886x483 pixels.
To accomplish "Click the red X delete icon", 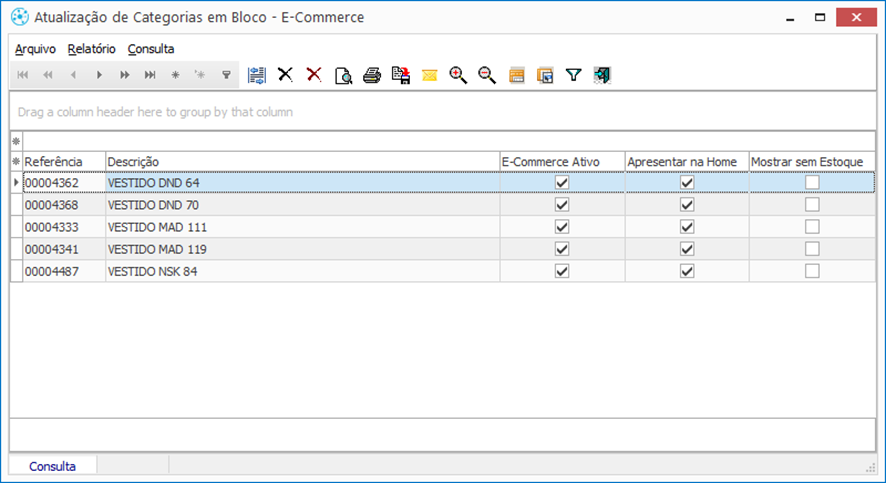I will pyautogui.click(x=314, y=75).
